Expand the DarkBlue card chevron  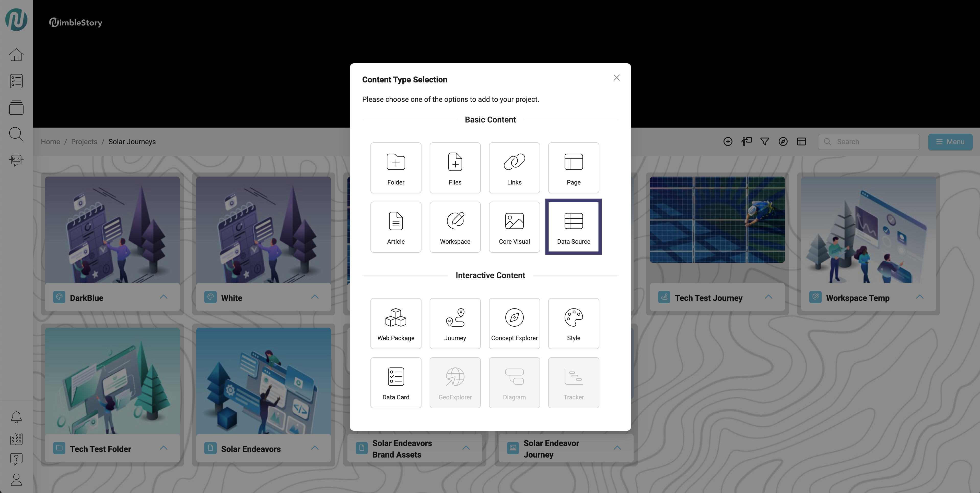pyautogui.click(x=164, y=297)
